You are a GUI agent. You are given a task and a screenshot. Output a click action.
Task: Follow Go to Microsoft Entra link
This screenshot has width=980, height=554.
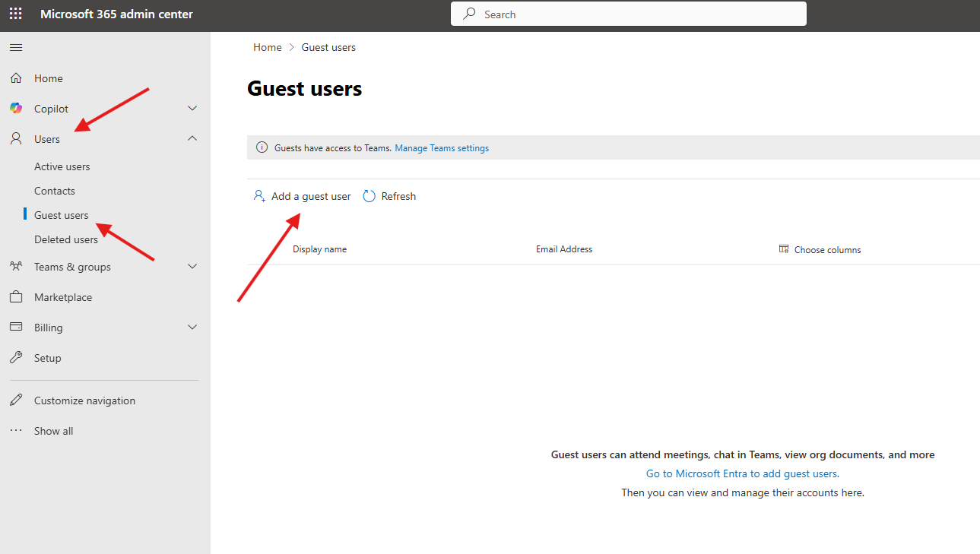tap(742, 473)
